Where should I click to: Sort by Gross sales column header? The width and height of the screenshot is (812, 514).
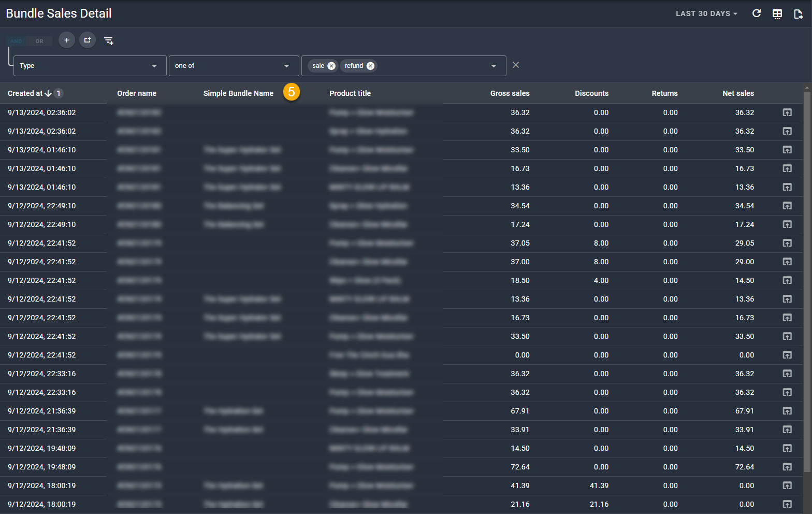click(510, 93)
